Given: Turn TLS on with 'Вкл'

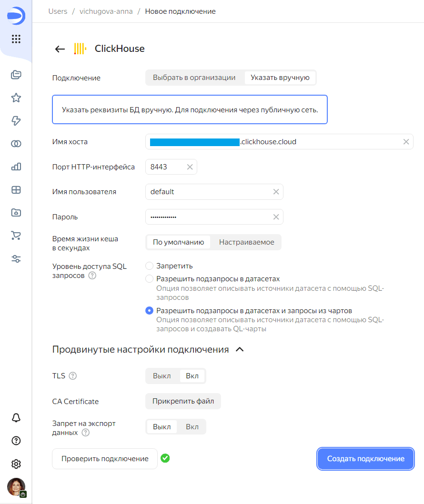Looking at the screenshot, I should [x=192, y=376].
